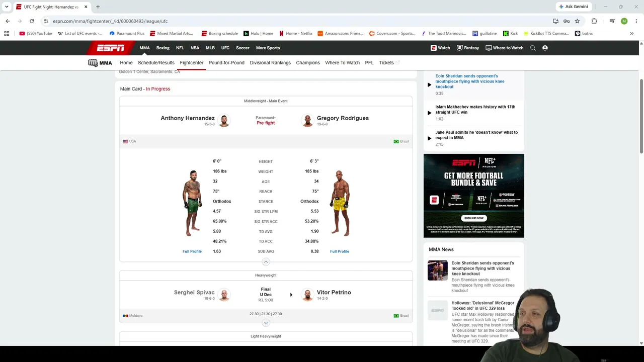Open the Hulu | Home bookmark
The height and width of the screenshot is (362, 644).
(x=259, y=34)
